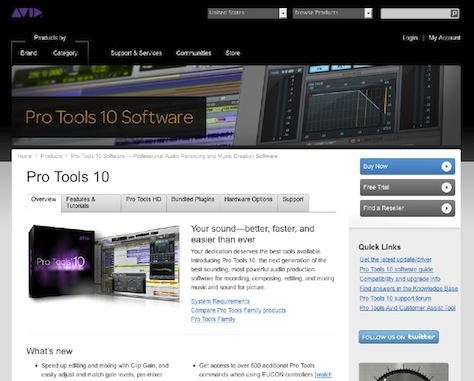Go to Home breadcrumb
Image resolution: width=474 pixels, height=381 pixels.
click(x=24, y=156)
